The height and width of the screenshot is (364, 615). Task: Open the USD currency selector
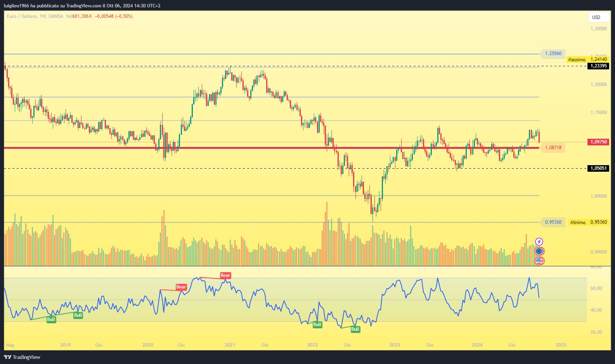pyautogui.click(x=599, y=17)
